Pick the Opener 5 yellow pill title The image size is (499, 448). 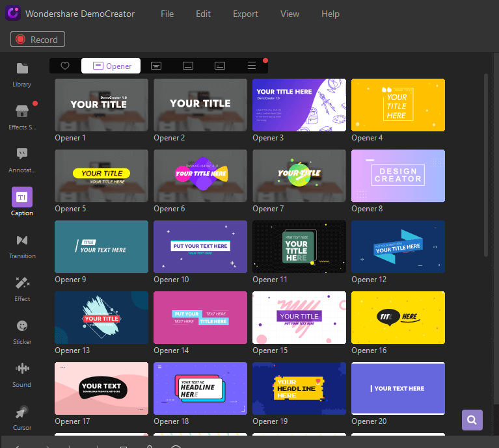(101, 176)
